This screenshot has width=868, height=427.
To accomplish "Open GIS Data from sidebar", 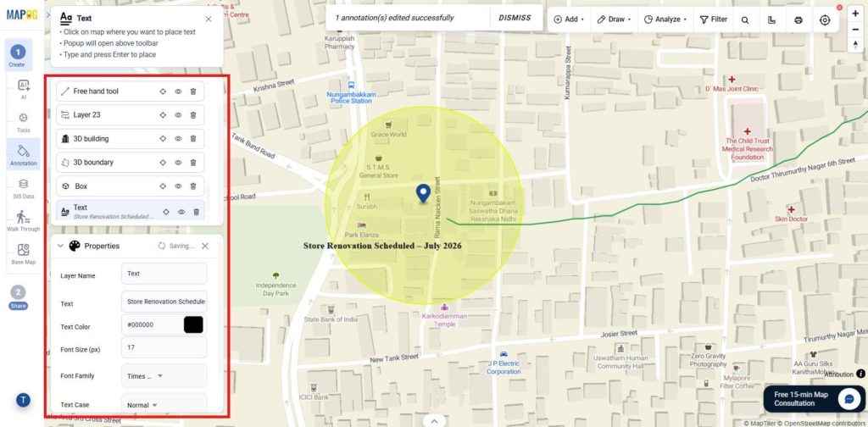I will click(x=23, y=188).
